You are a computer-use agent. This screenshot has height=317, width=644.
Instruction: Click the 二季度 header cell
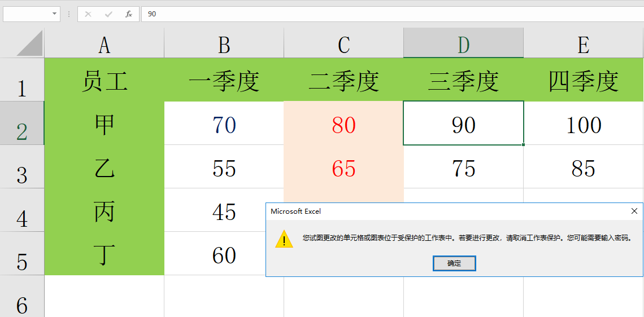point(343,80)
